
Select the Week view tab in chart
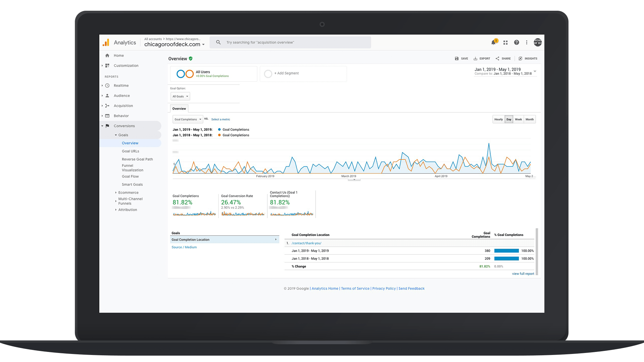pyautogui.click(x=518, y=119)
